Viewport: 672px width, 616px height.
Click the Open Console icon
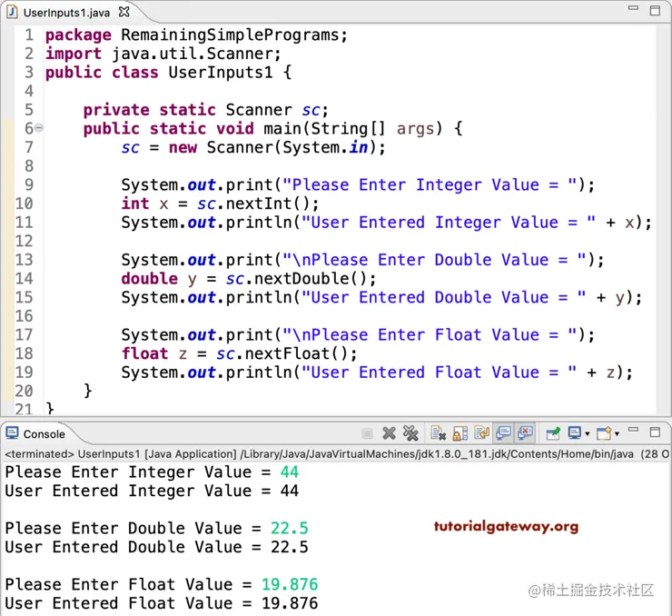tap(604, 433)
